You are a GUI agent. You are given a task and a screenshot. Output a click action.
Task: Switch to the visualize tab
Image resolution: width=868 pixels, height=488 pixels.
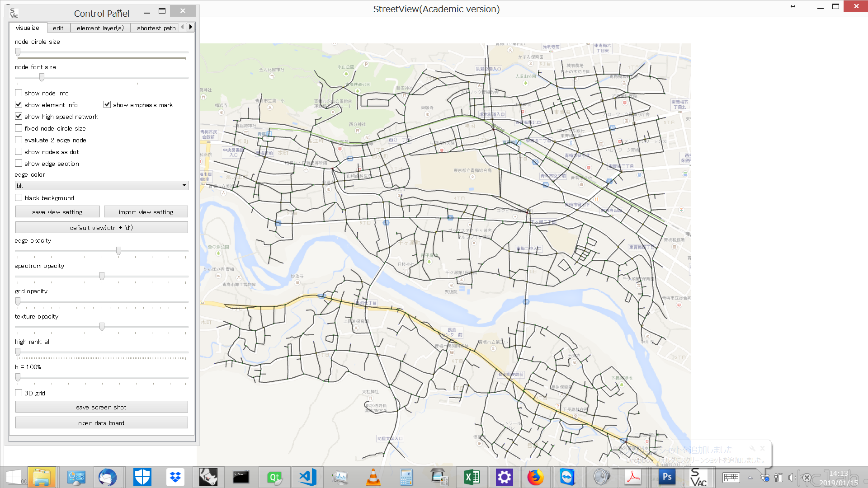(x=28, y=28)
